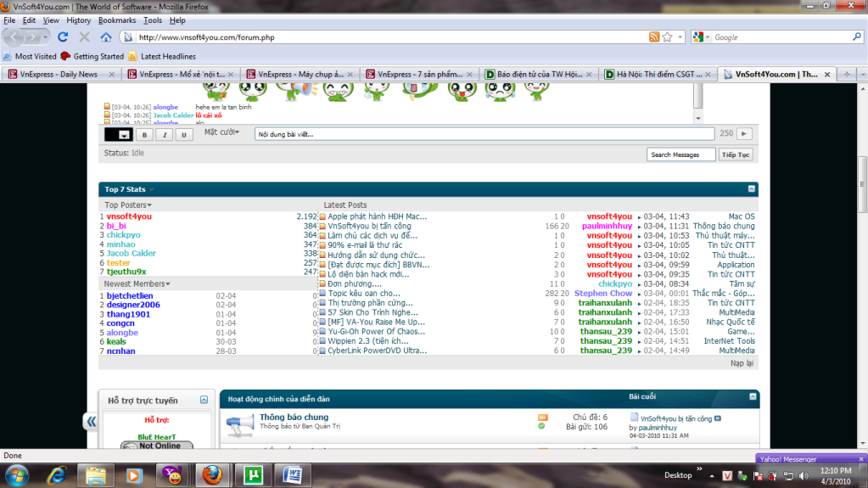Reload the current page
The height and width of the screenshot is (488, 868).
[63, 37]
